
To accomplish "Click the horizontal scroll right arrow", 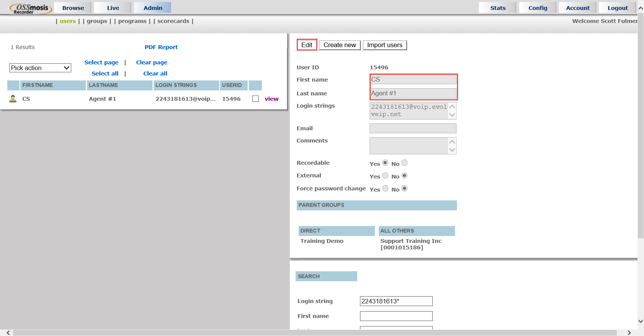I will point(629,333).
